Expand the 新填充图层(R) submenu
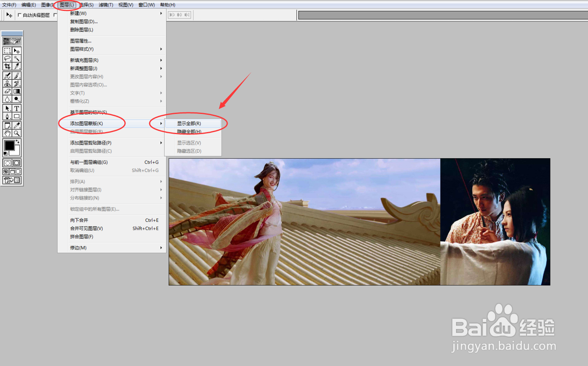588x366 pixels. 112,60
